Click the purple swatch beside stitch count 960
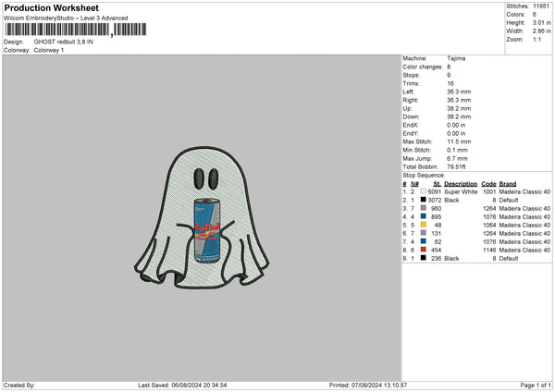 coord(424,208)
